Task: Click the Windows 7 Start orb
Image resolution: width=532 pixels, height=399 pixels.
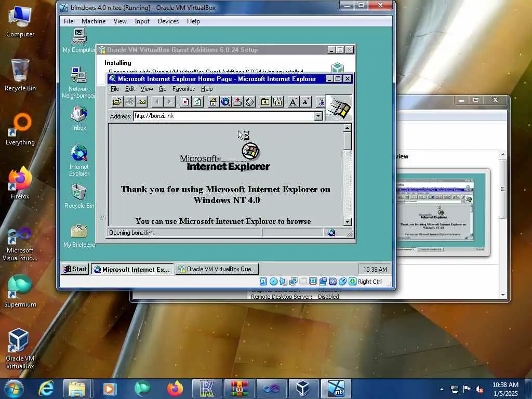Action: point(14,389)
